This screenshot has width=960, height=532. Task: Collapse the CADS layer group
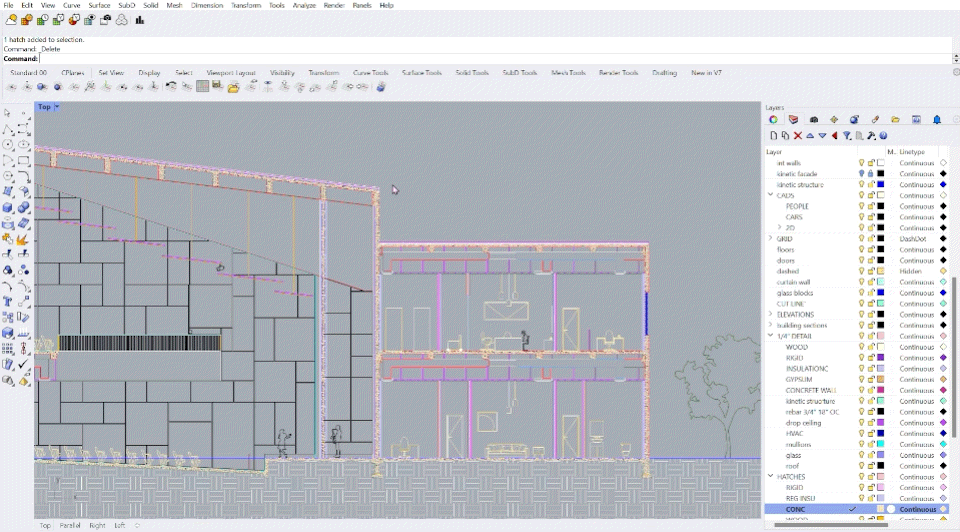pos(770,195)
